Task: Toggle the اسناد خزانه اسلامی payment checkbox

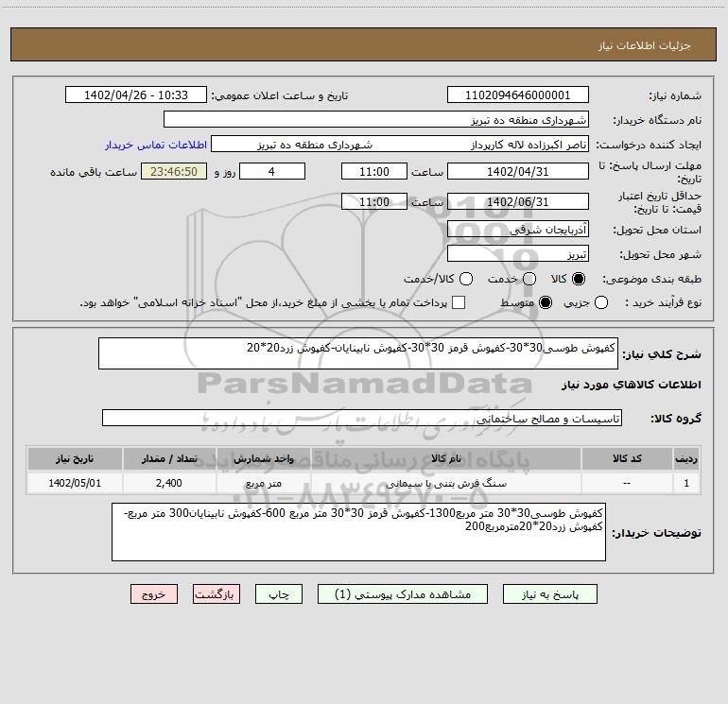Action: click(459, 302)
